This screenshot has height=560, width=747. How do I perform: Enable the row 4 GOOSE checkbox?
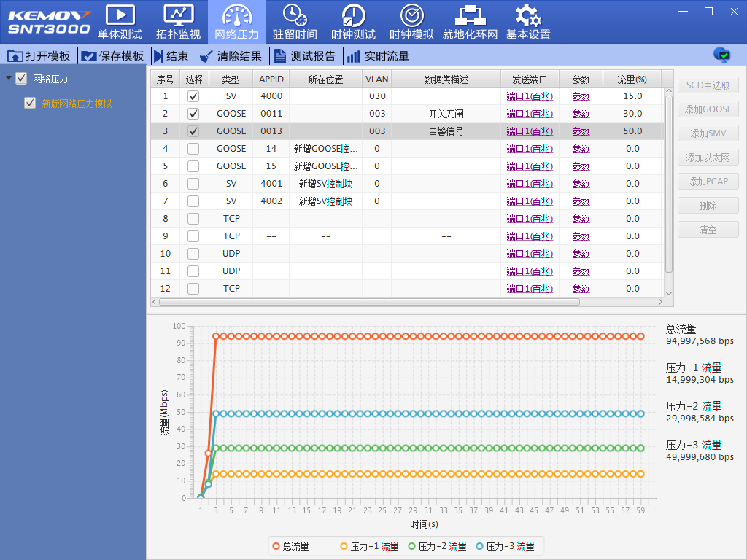(193, 149)
